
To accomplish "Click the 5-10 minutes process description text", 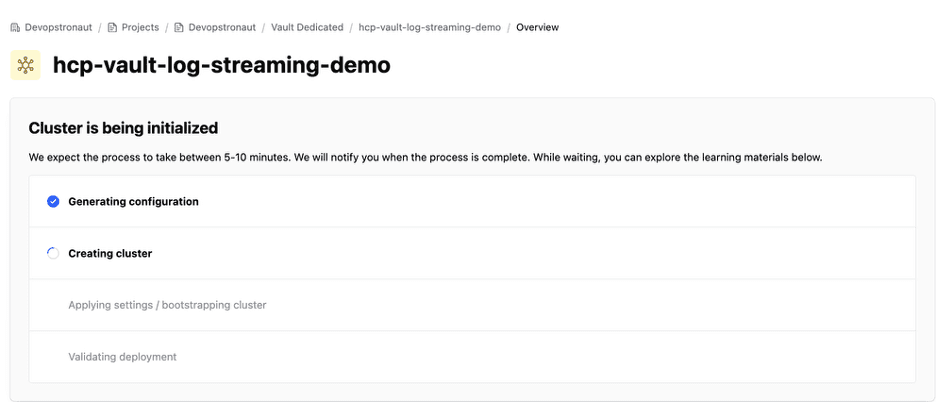I will pyautogui.click(x=425, y=157).
